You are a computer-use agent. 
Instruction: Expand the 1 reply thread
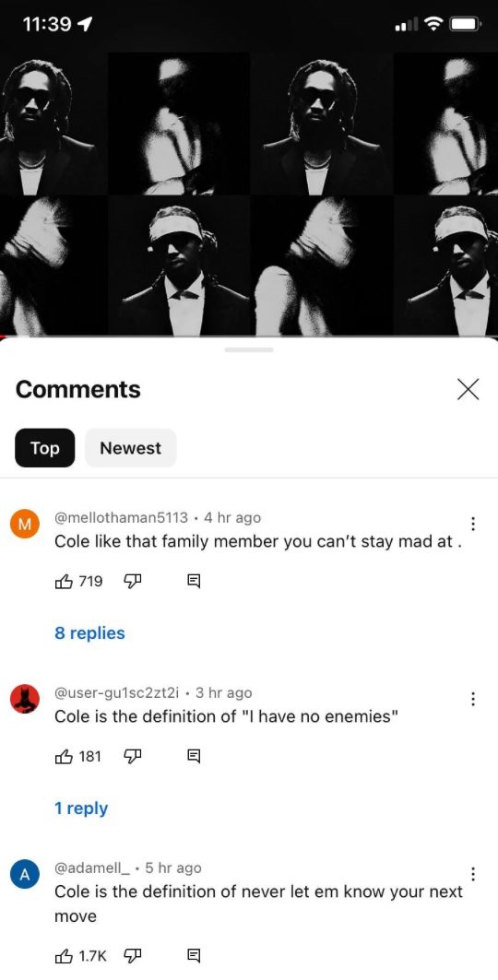pos(80,808)
